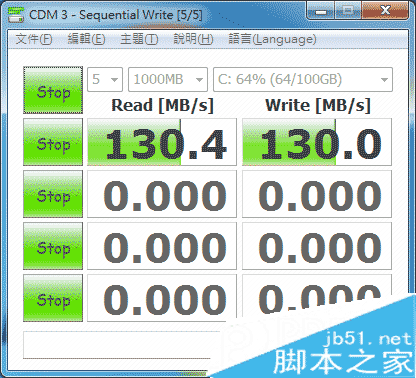Click third row read value 0.000
The width and height of the screenshot is (416, 378).
tap(162, 246)
